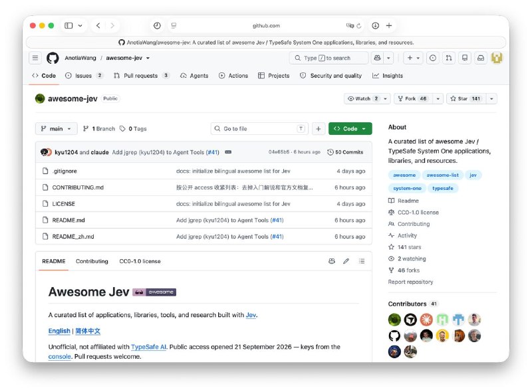
Task: Click the first contributor avatar
Action: click(394, 320)
